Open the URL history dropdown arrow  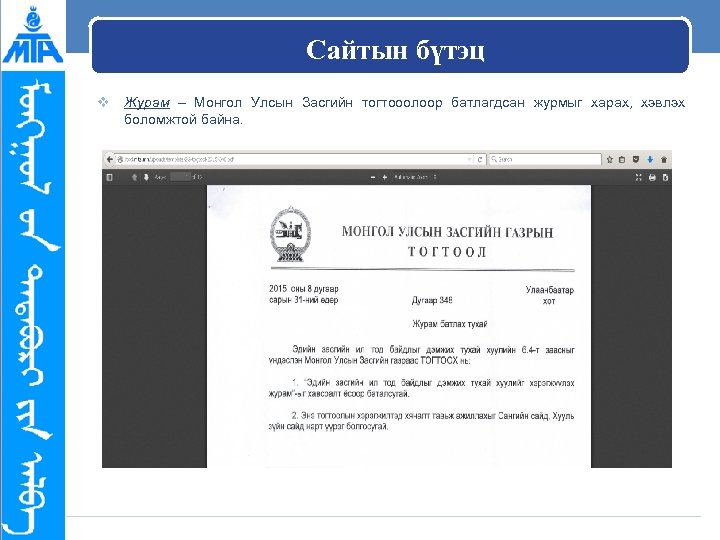pos(469,159)
